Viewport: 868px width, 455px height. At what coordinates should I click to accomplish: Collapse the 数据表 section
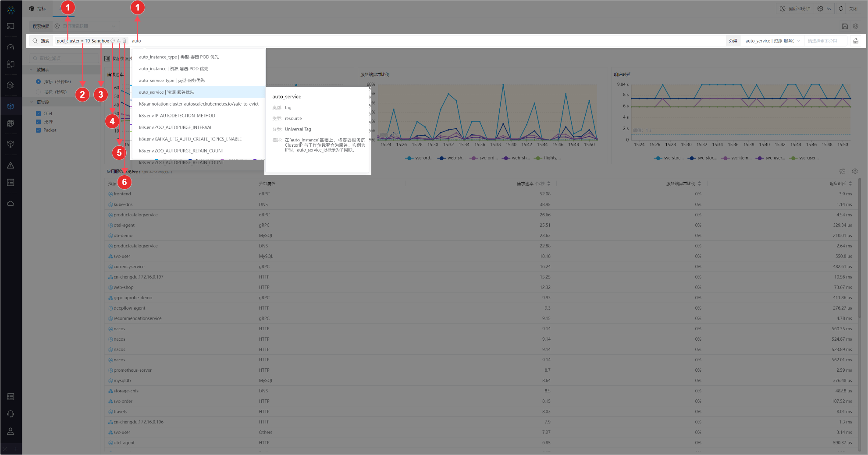coord(31,70)
